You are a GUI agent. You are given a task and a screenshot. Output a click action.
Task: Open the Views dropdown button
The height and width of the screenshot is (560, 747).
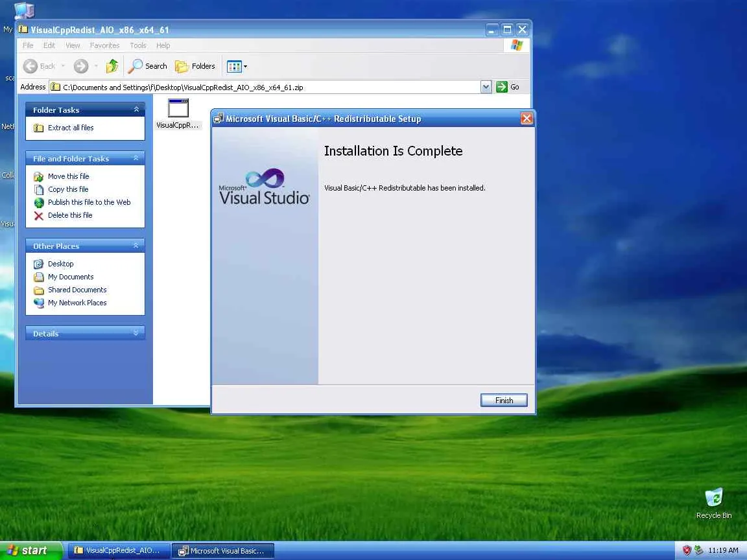237,66
